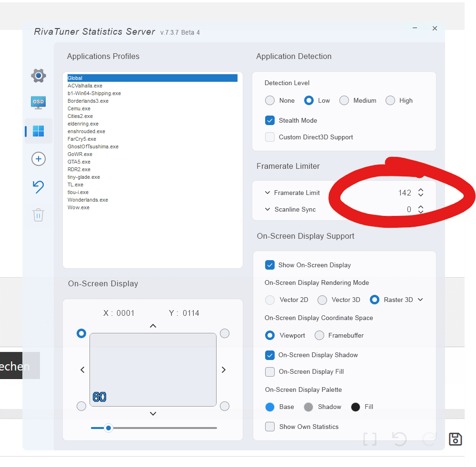Select FarCry5.exe profile
This screenshot has height=467, width=476.
click(82, 139)
